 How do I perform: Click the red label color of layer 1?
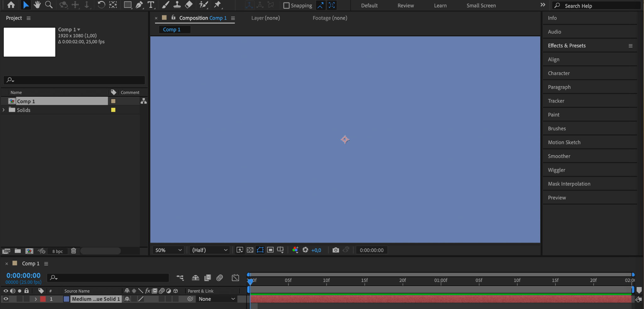(43, 299)
